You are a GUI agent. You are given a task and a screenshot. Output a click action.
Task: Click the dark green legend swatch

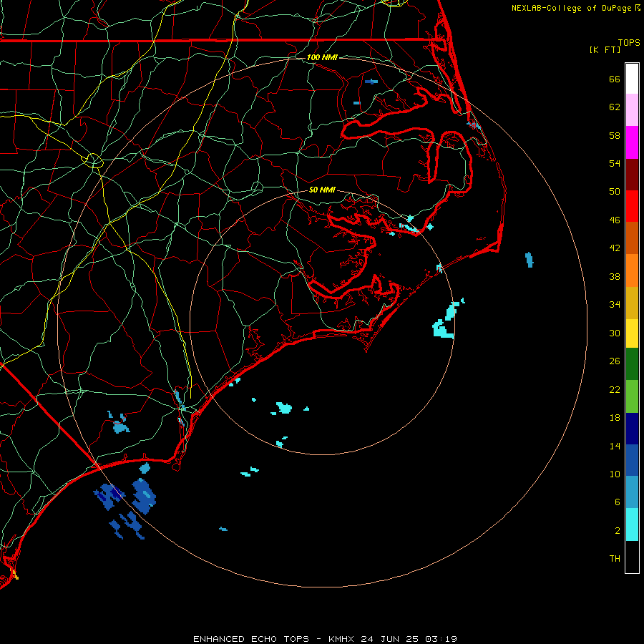click(x=632, y=364)
